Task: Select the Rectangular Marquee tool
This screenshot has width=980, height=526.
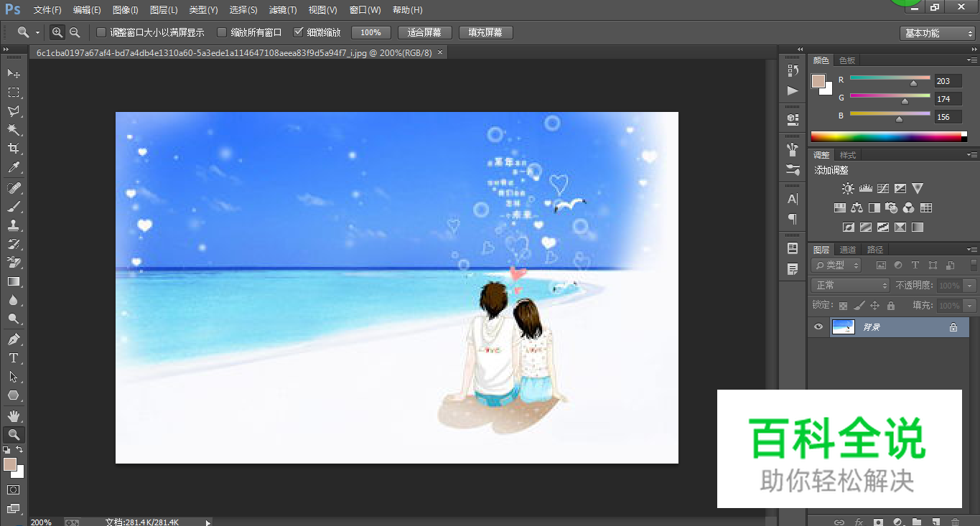Action: pyautogui.click(x=14, y=92)
